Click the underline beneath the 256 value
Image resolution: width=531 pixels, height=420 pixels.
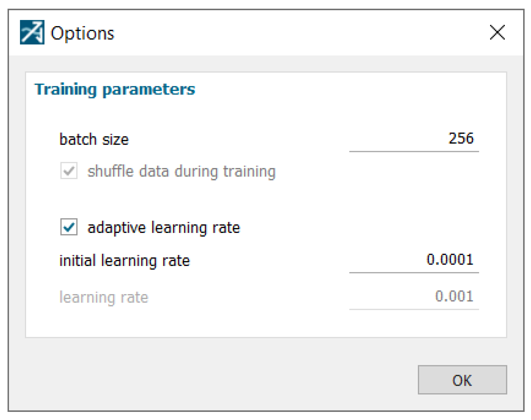pyautogui.click(x=413, y=151)
